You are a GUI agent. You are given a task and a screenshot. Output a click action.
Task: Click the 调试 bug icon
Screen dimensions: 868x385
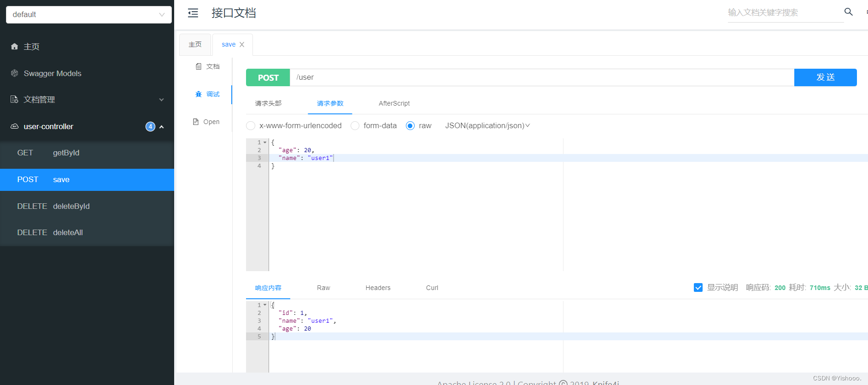tap(199, 94)
